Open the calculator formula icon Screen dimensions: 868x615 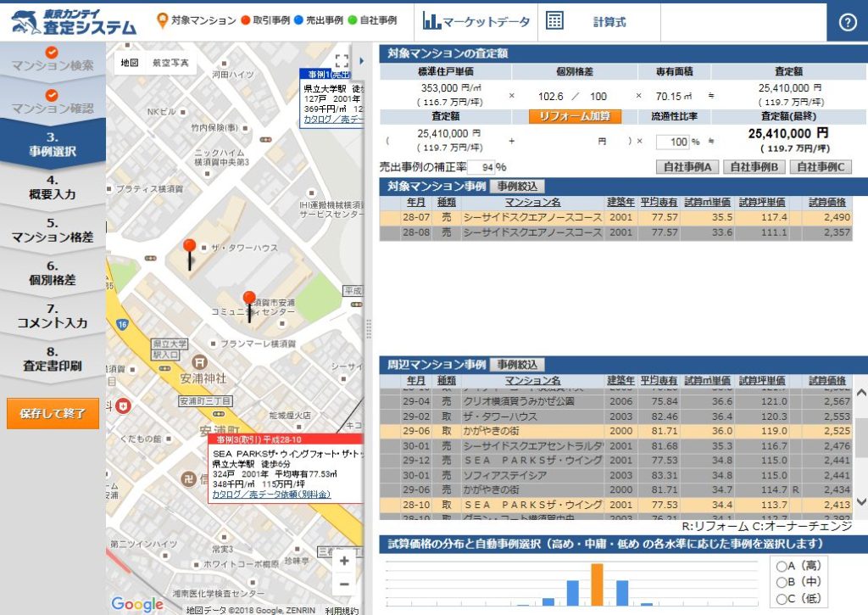pos(555,22)
